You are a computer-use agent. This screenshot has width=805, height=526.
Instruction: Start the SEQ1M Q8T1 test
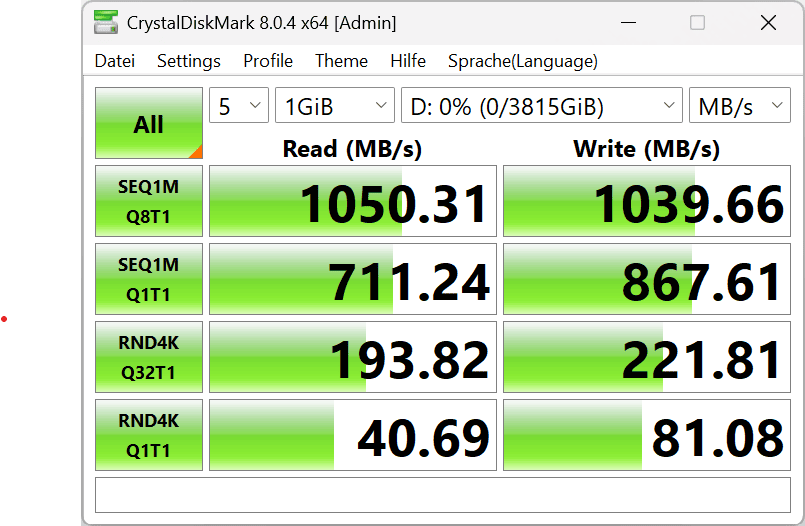[148, 201]
